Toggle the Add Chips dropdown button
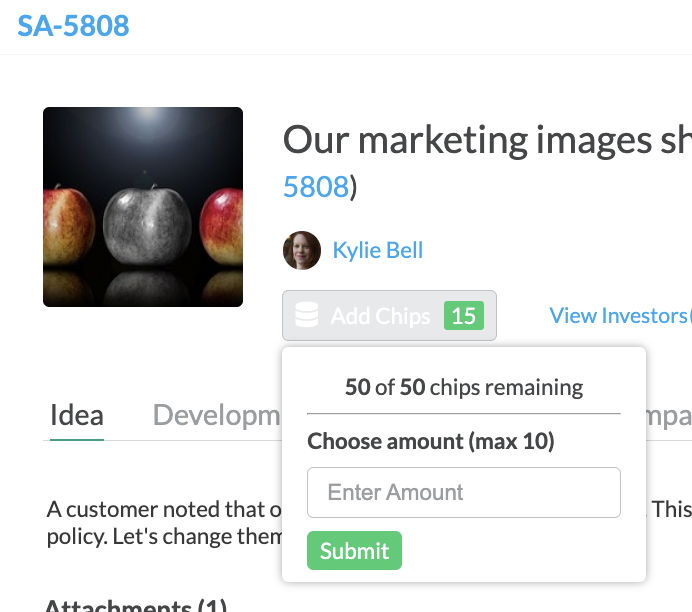The image size is (692, 612). 389,315
